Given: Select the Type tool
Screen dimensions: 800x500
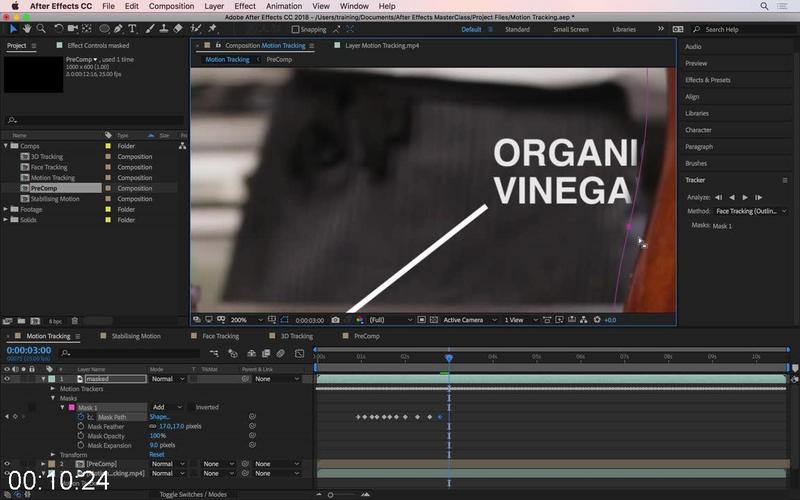Looking at the screenshot, I should tap(132, 29).
